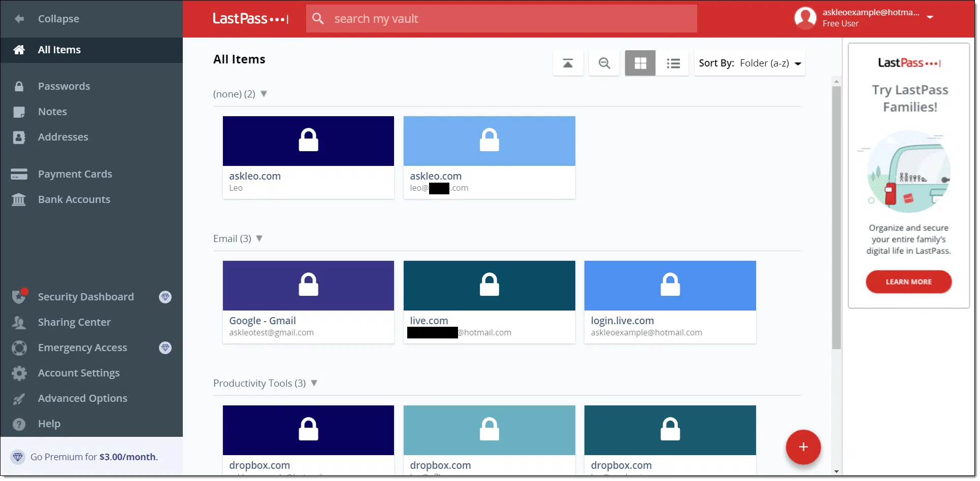Click the LEARN MORE button
980x481 pixels.
pyautogui.click(x=908, y=282)
